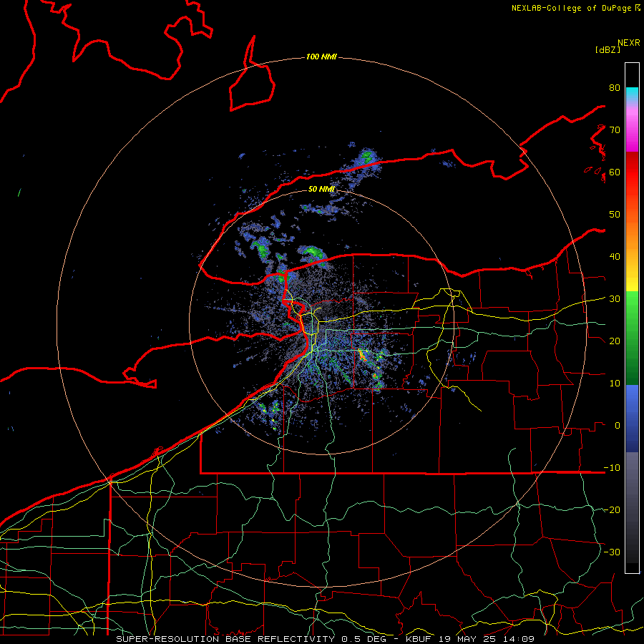This screenshot has height=644, width=644.
Task: Click the -10 value on dBZ scale
Action: (x=612, y=467)
